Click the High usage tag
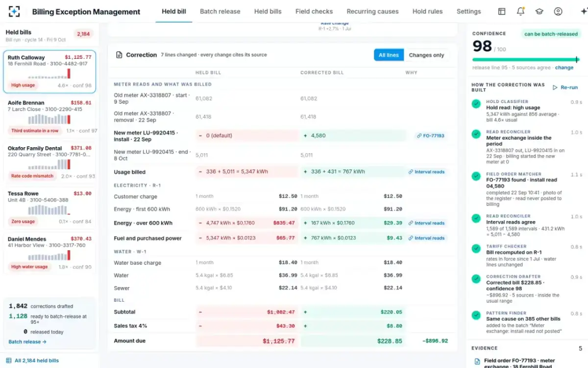 click(x=23, y=85)
